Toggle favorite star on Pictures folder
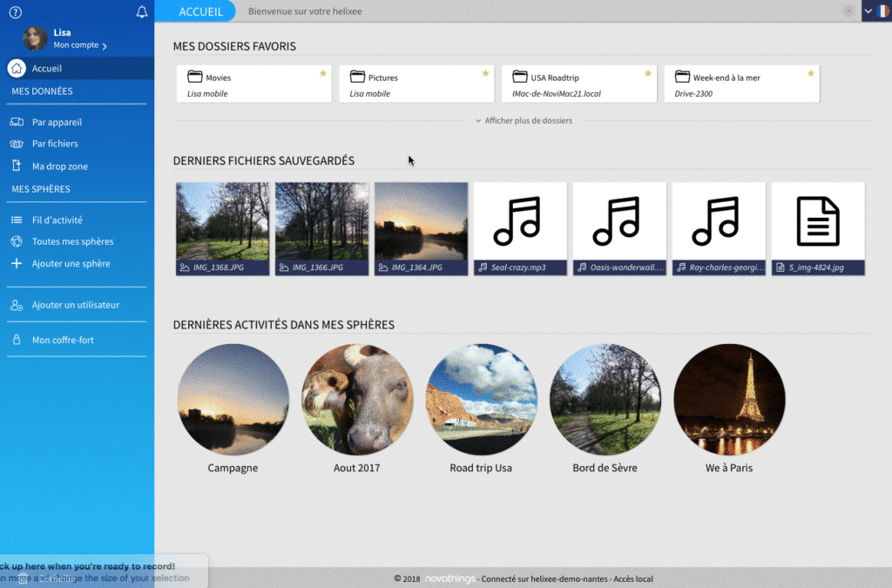The height and width of the screenshot is (588, 892). click(x=486, y=73)
